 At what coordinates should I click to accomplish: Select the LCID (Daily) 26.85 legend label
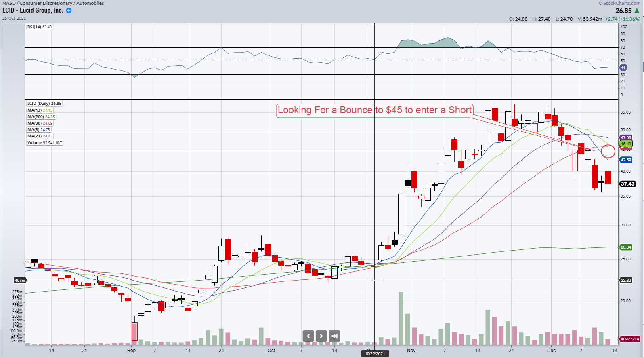(x=44, y=104)
